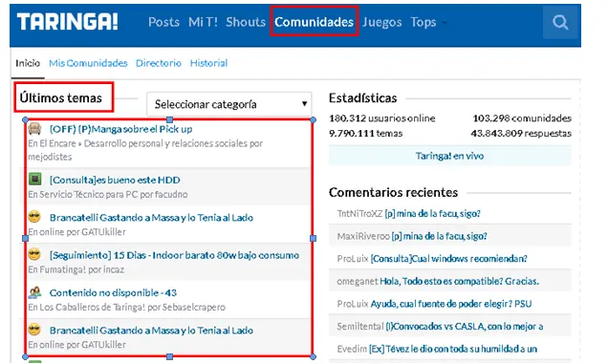Click community text En Fumatinga! por incaz

pos(76,269)
